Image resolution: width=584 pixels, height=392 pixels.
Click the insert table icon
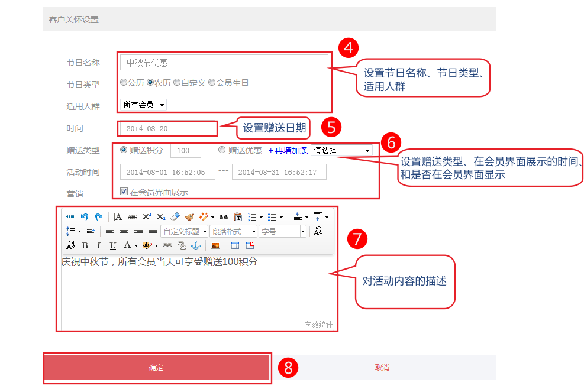[x=235, y=245]
